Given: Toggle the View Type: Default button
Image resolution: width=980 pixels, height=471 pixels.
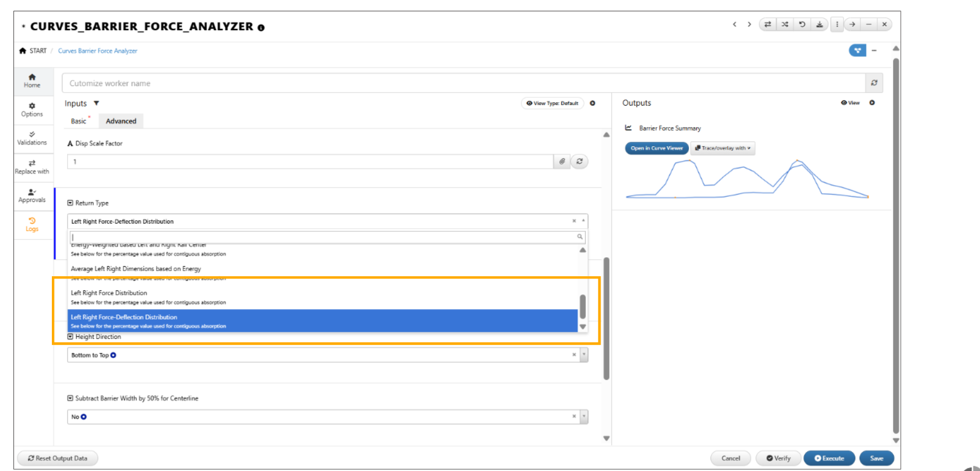Looking at the screenshot, I should click(x=552, y=103).
